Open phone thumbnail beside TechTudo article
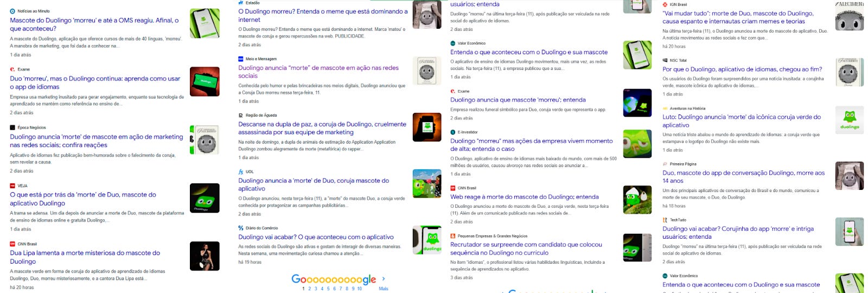Image resolution: width=868 pixels, height=293 pixels. point(850,232)
